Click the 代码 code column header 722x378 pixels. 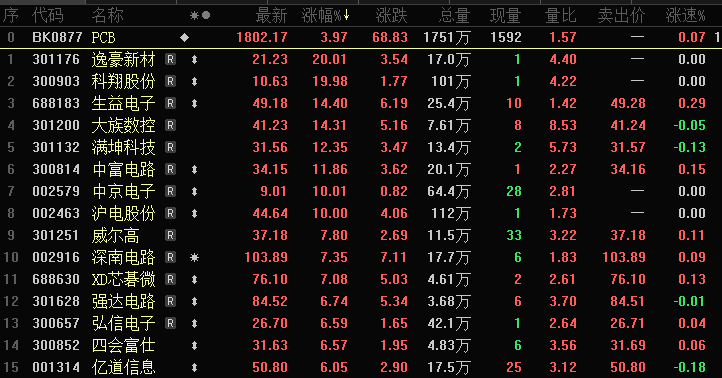47,16
